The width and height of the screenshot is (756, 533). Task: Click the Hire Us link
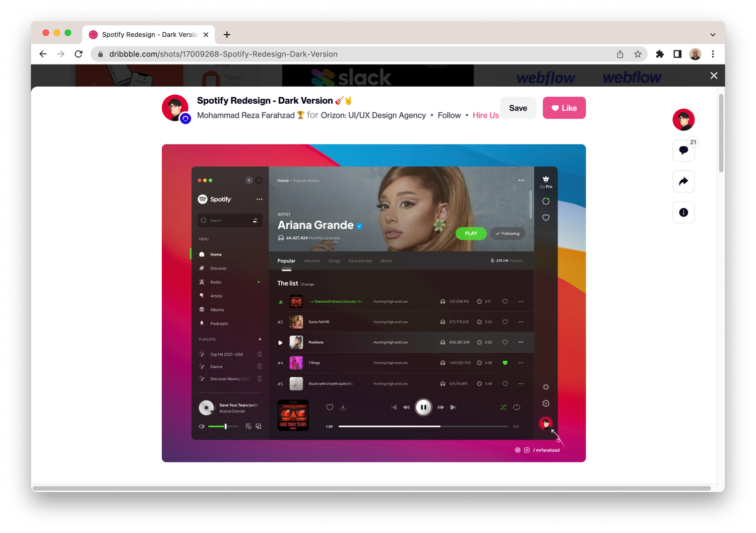point(486,115)
